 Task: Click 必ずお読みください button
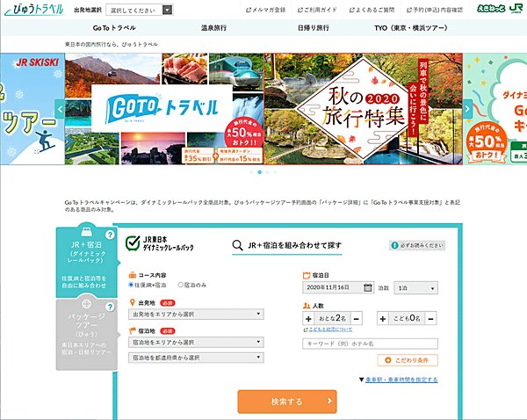point(417,245)
